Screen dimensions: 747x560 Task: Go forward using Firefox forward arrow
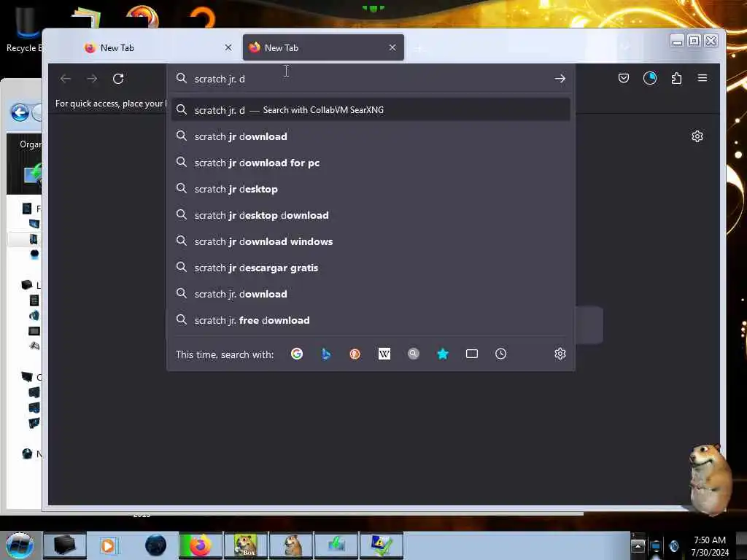92,79
